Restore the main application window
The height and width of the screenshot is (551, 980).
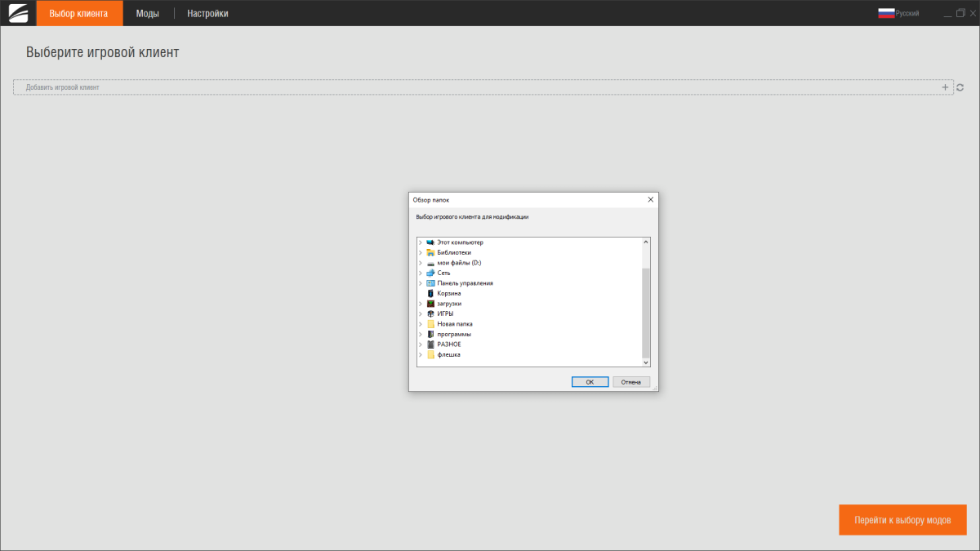(x=960, y=13)
